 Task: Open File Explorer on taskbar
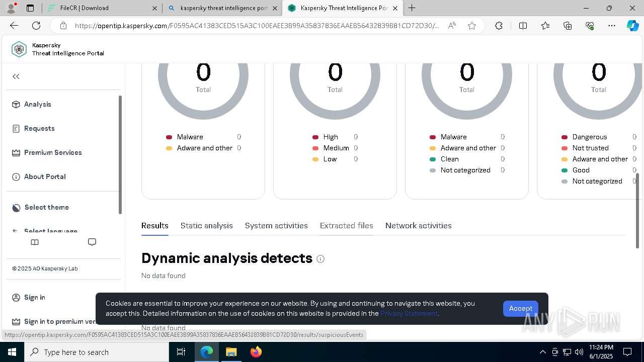[231, 352]
